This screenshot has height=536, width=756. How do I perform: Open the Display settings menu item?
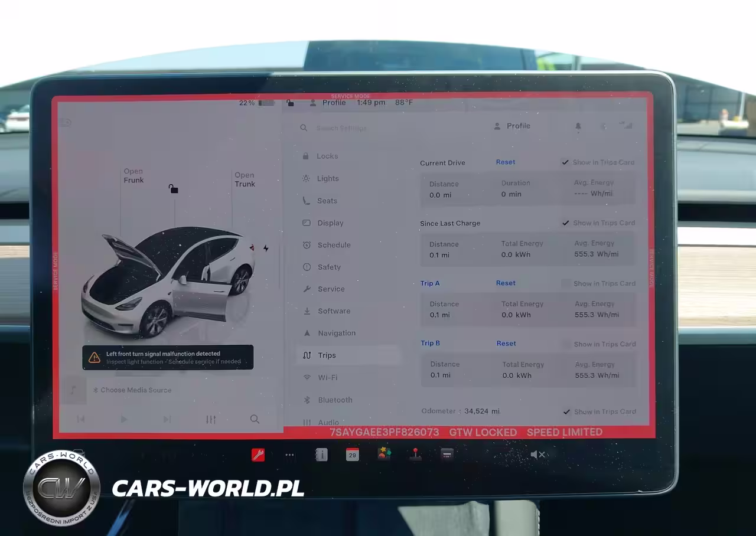point(330,223)
